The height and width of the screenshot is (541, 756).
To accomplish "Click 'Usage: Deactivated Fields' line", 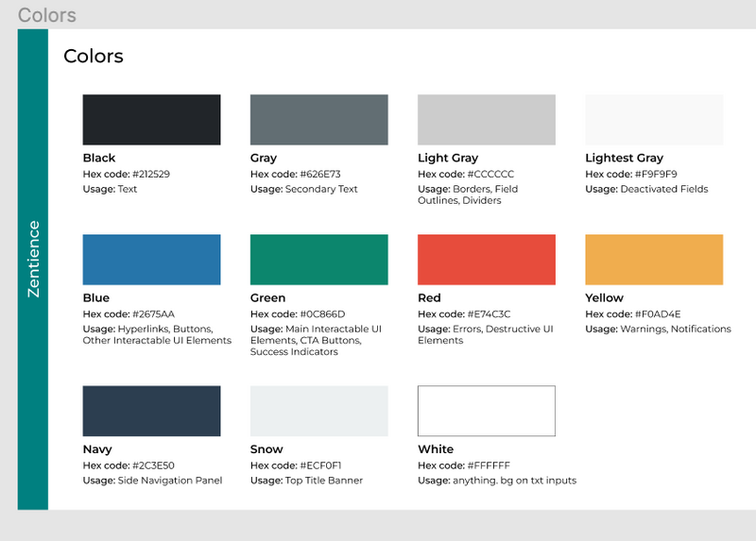I will [646, 189].
